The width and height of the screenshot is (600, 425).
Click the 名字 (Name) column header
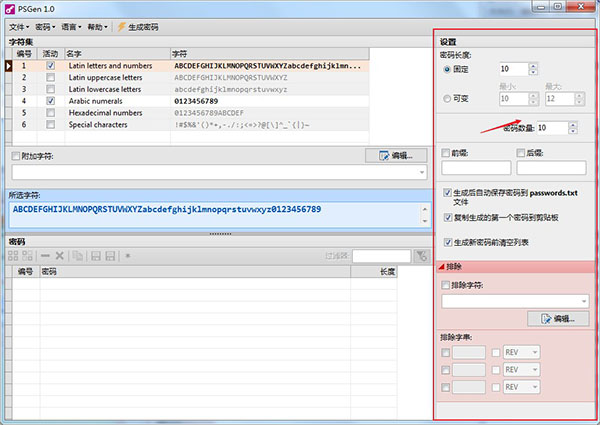(x=117, y=54)
